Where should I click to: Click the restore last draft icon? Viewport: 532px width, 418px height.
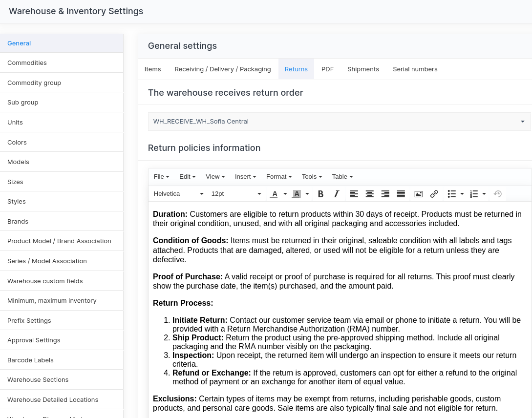click(498, 194)
